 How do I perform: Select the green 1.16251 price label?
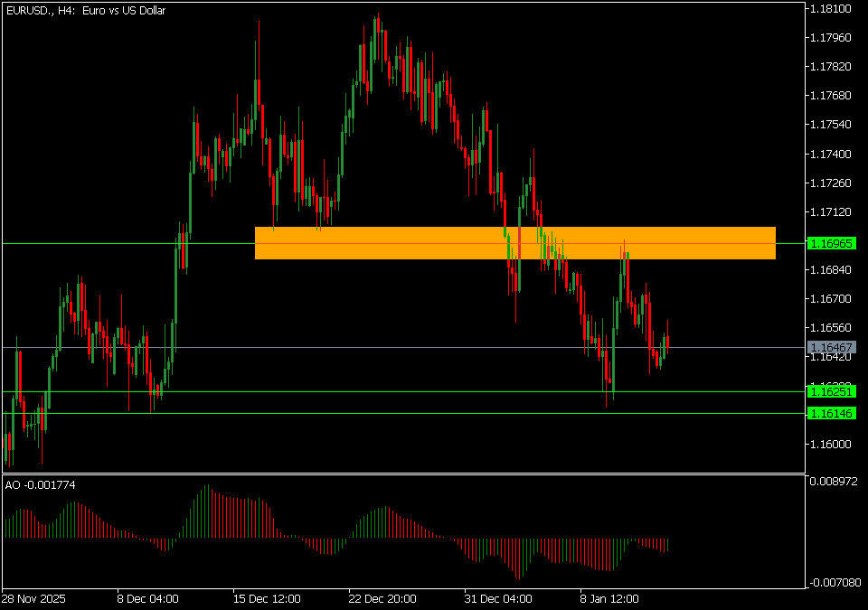(x=829, y=391)
